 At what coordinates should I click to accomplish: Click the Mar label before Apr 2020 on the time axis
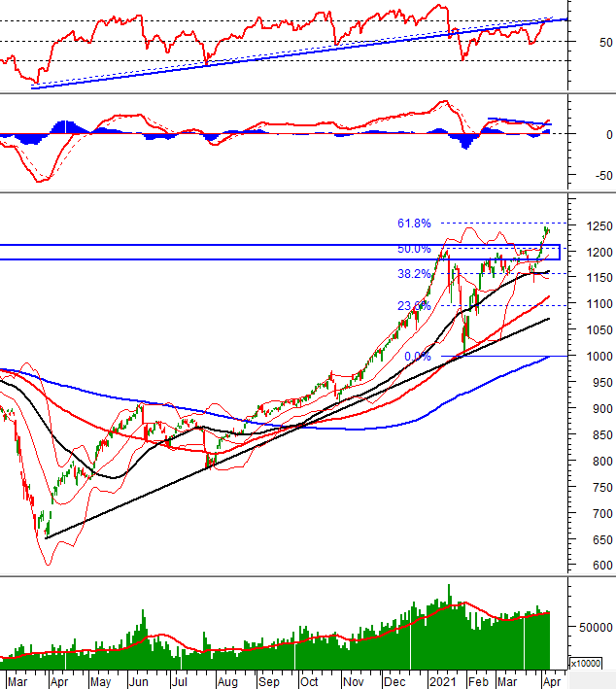tap(17, 682)
